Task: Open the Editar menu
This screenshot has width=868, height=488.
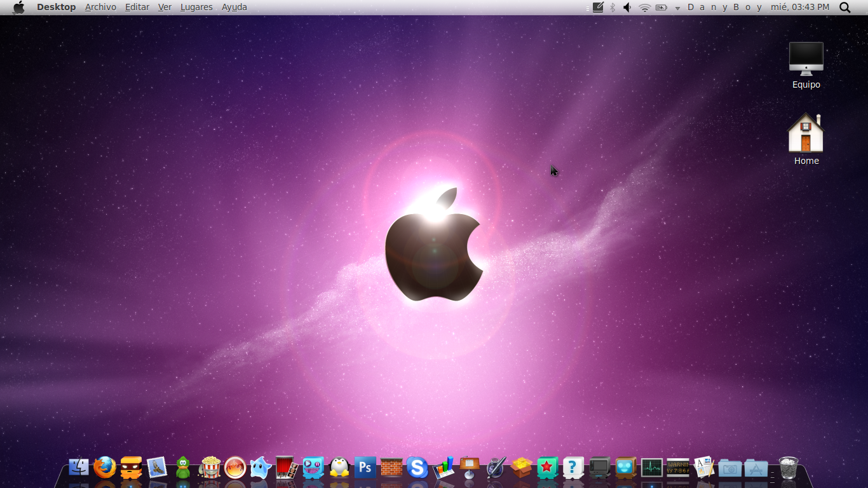Action: pyautogui.click(x=137, y=7)
